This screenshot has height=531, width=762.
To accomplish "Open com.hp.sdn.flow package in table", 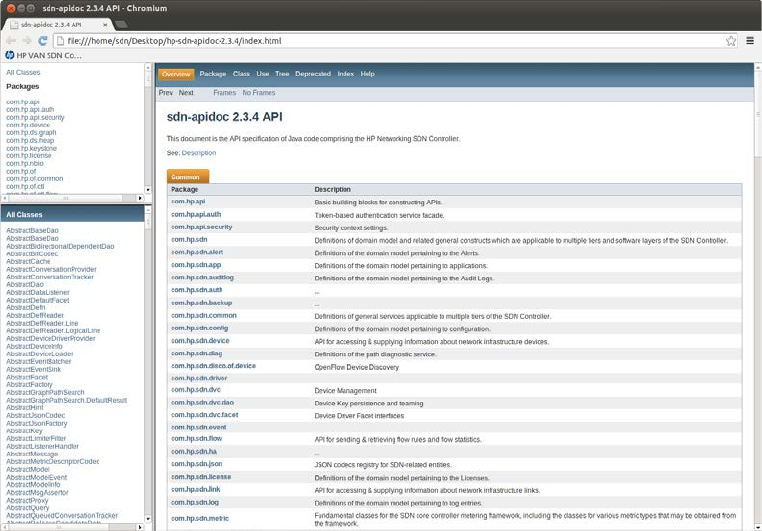I will tap(196, 439).
